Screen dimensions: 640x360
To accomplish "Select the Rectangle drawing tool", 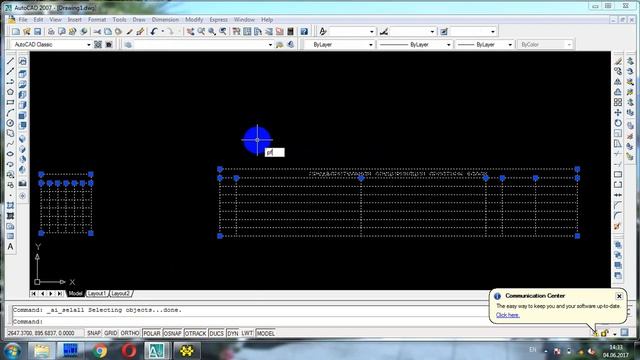I will click(10, 102).
